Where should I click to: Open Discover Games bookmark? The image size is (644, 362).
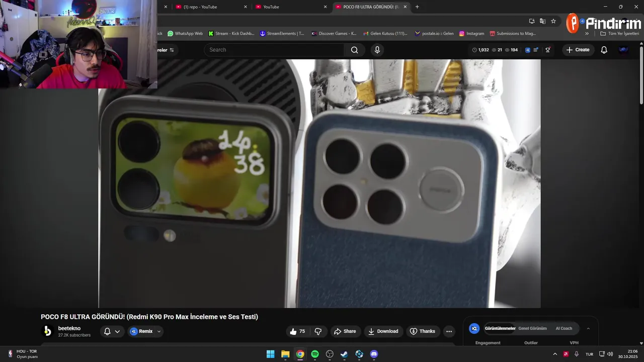(x=334, y=34)
